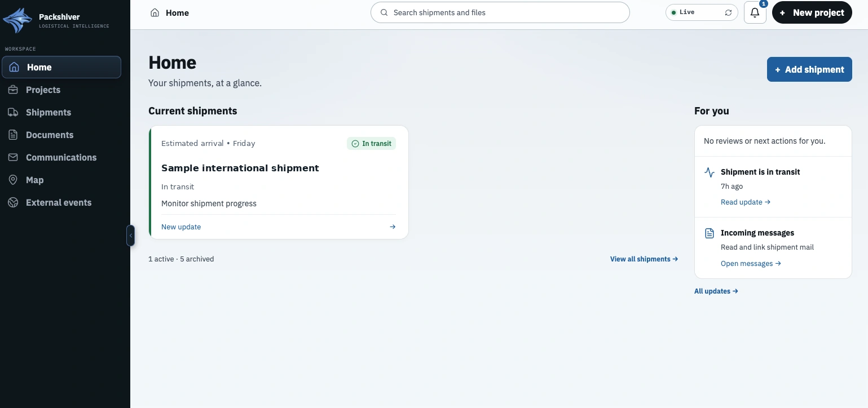Follow the View all shipments link
The width and height of the screenshot is (868, 408).
click(x=644, y=259)
